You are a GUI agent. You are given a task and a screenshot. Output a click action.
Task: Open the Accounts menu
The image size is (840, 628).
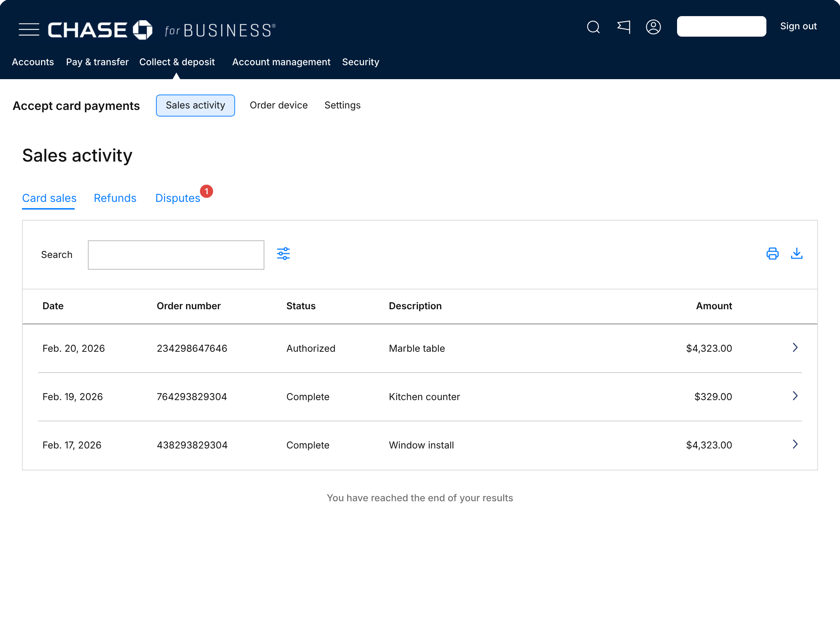coord(33,62)
